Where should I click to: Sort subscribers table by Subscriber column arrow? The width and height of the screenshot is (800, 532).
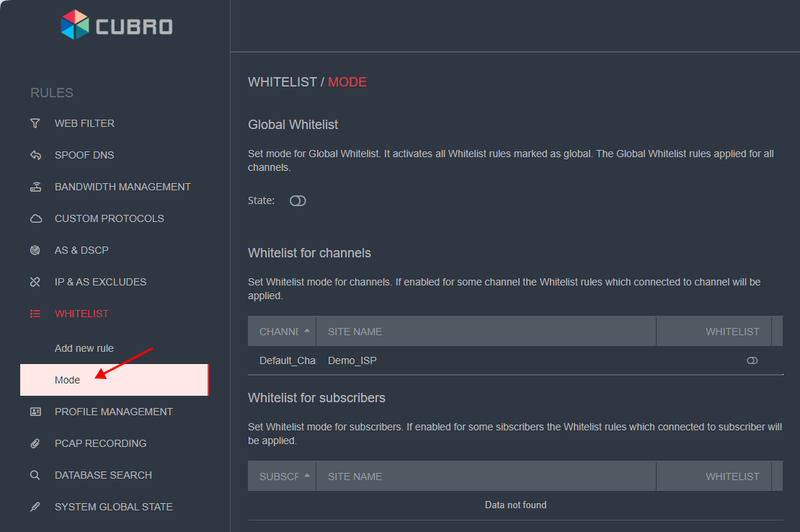(307, 476)
